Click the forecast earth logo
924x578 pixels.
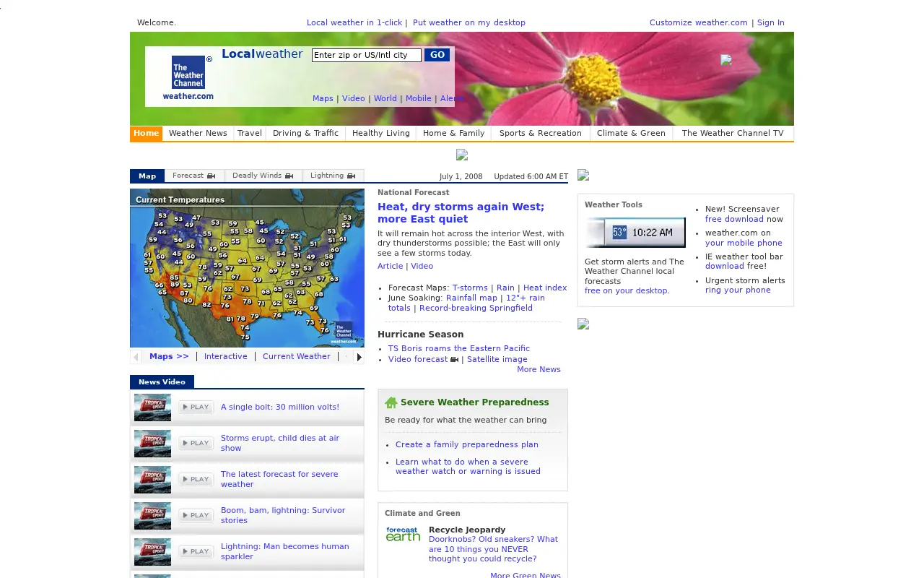click(403, 534)
